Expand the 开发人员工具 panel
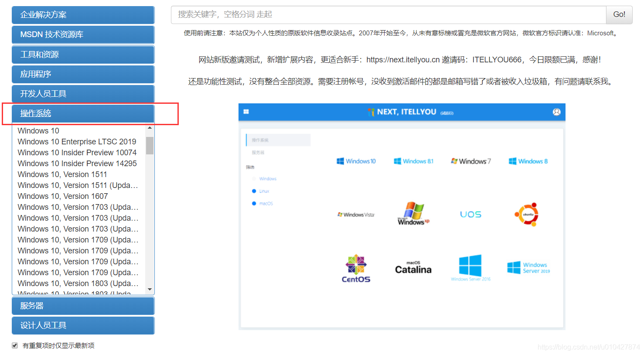 [x=83, y=94]
